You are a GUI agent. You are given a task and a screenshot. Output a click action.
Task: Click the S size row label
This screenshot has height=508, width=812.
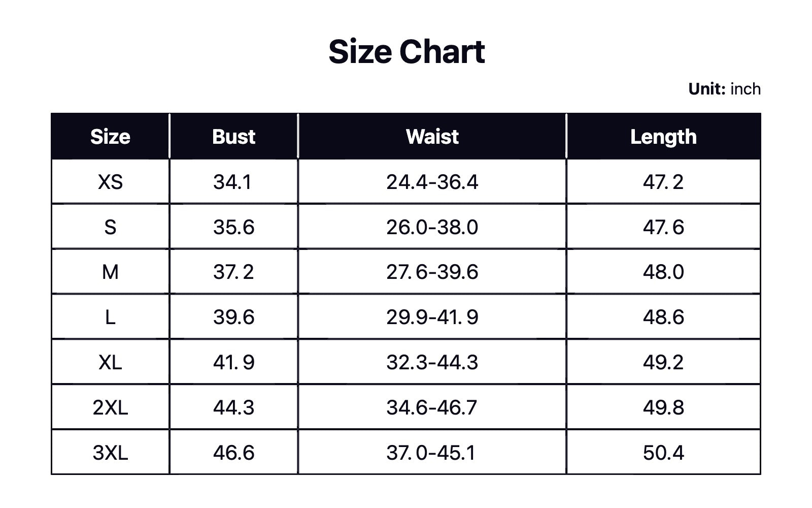tap(110, 227)
